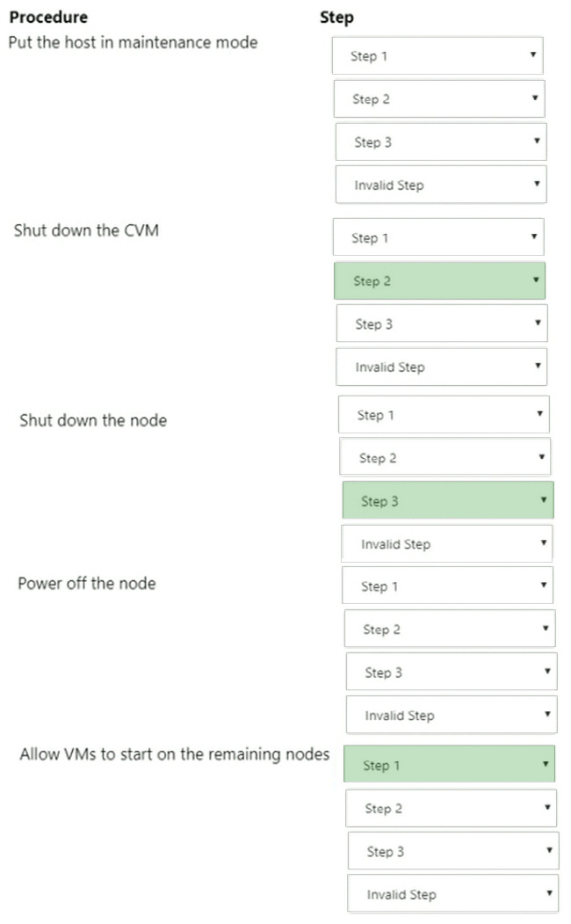Pick Invalid Step for Allow VMs to start

click(453, 895)
